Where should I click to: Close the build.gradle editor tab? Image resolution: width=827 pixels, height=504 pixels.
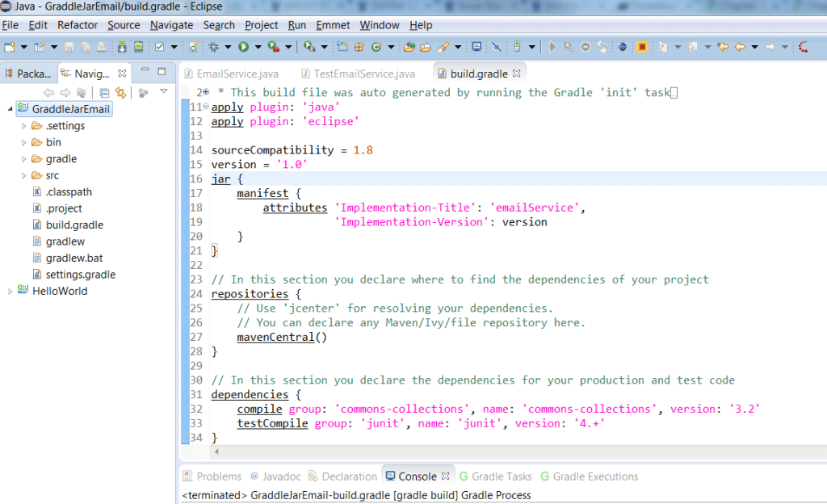(x=516, y=73)
